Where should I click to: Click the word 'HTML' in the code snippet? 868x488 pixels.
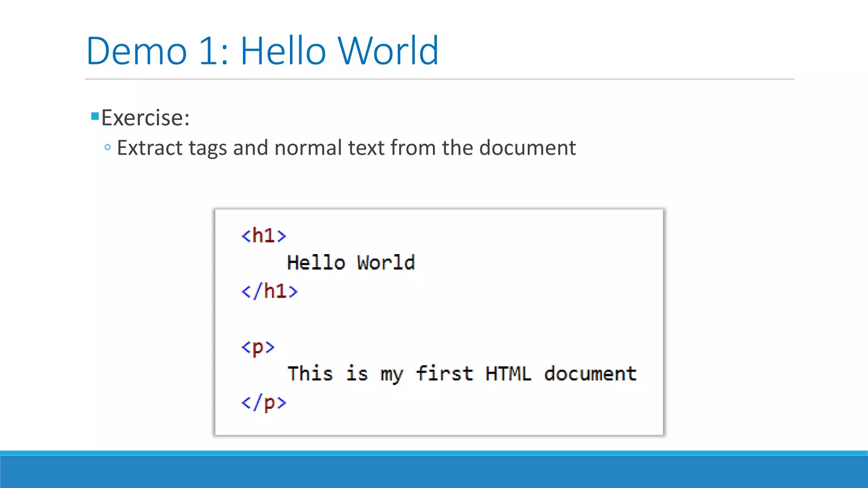tap(508, 374)
